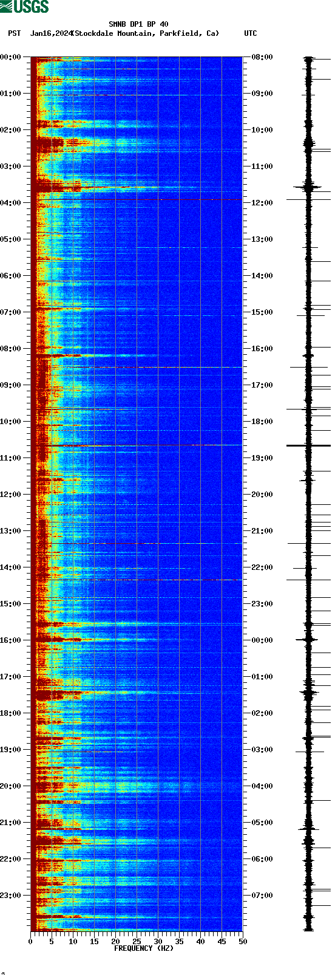This screenshot has width=335, height=980.
Task: Click the 00:00 UTC time label
Action: pos(262,640)
